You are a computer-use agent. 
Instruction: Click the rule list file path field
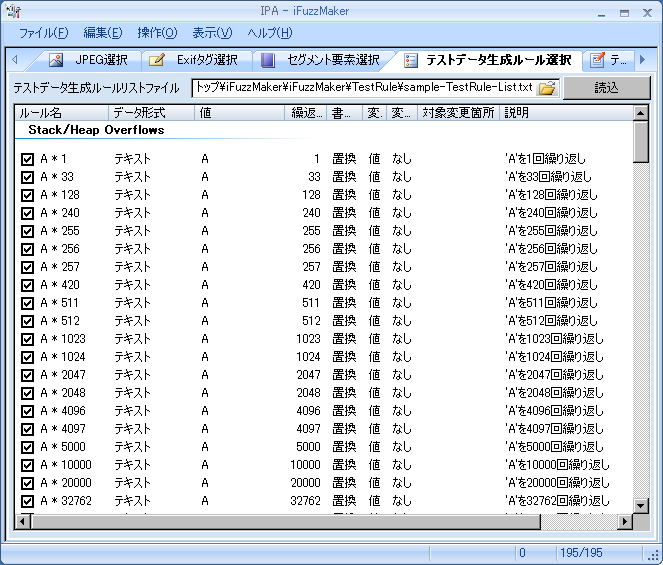tap(364, 88)
